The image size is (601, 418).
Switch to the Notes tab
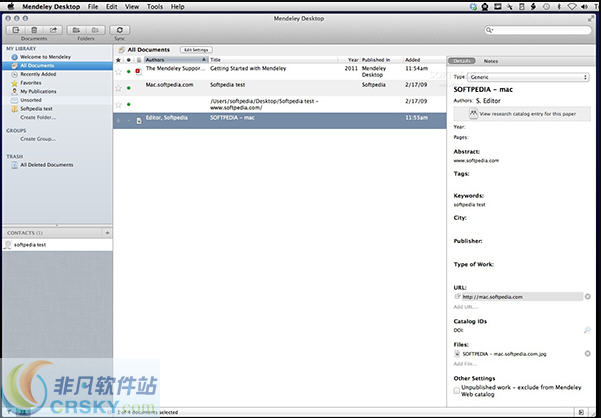(491, 61)
